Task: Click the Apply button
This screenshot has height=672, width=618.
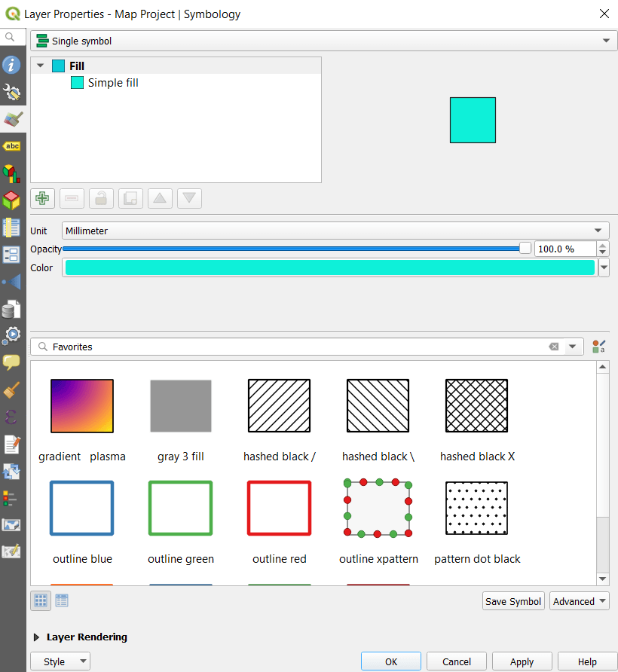Action: (x=522, y=661)
